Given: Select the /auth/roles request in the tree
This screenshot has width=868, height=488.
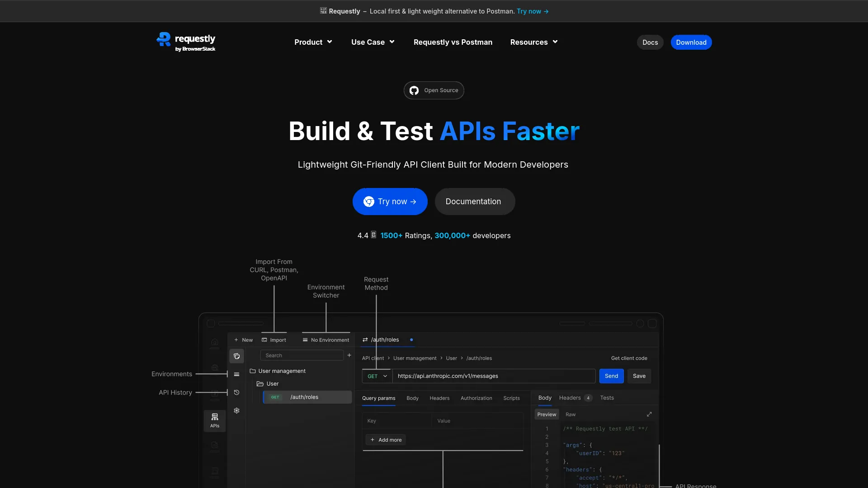Looking at the screenshot, I should click(307, 397).
